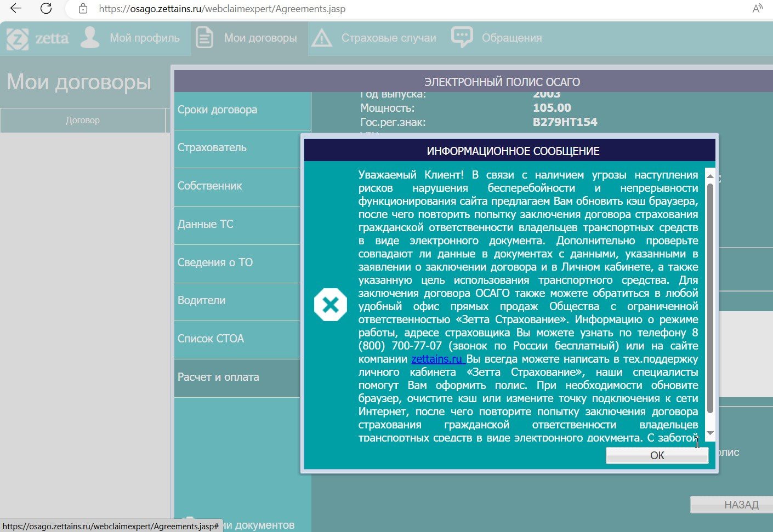Click the Мои договоры page heading

point(79,82)
